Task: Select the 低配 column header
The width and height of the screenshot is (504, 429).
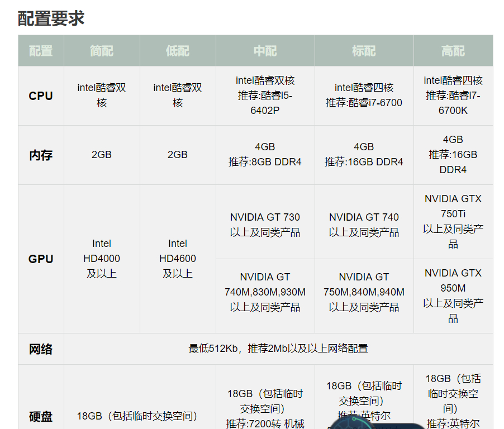Action: pos(178,51)
